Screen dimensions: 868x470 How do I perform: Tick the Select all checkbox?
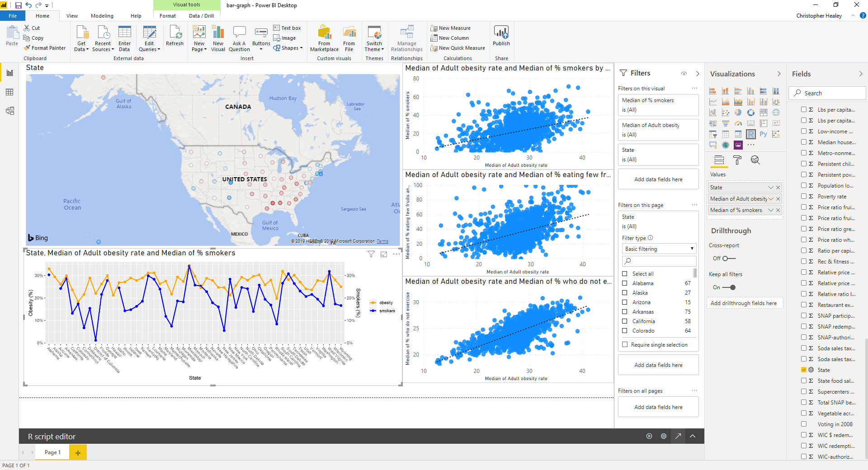click(625, 274)
